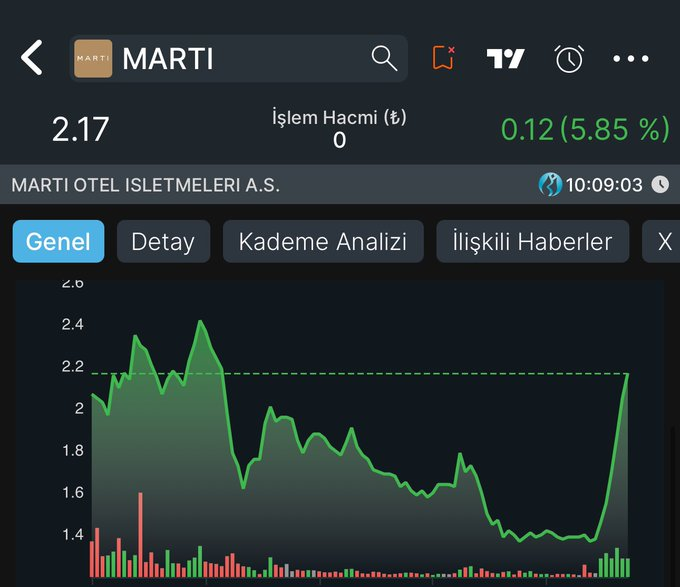Click the MARTI symbol search field
Image resolution: width=680 pixels, height=587 pixels.
coord(238,59)
